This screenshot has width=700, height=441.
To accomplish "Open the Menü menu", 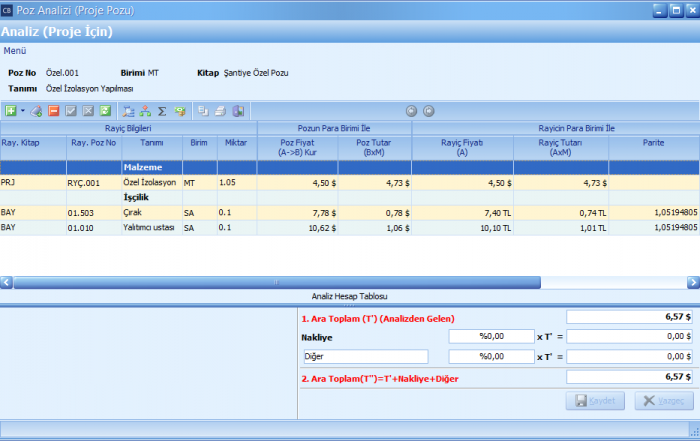I will click(x=15, y=49).
